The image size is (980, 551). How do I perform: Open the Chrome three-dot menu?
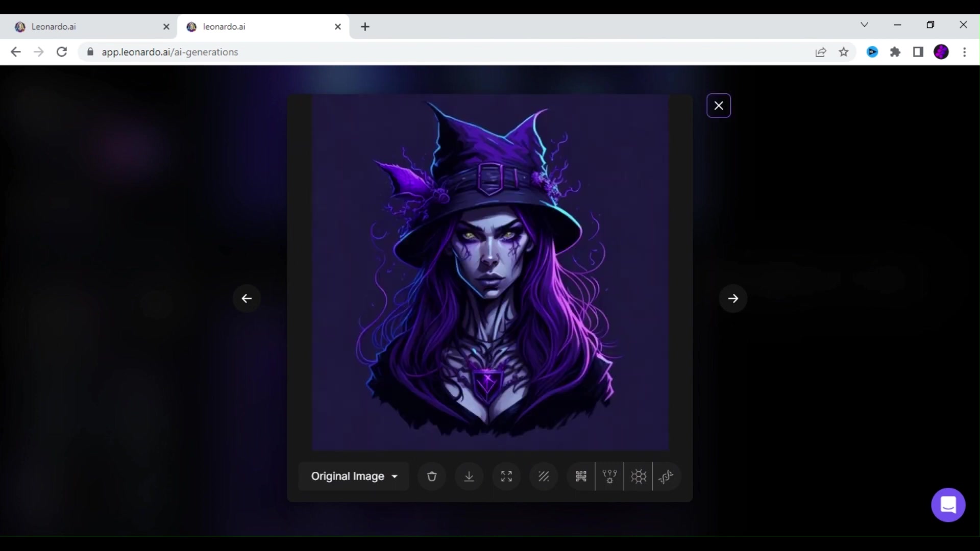(x=965, y=52)
